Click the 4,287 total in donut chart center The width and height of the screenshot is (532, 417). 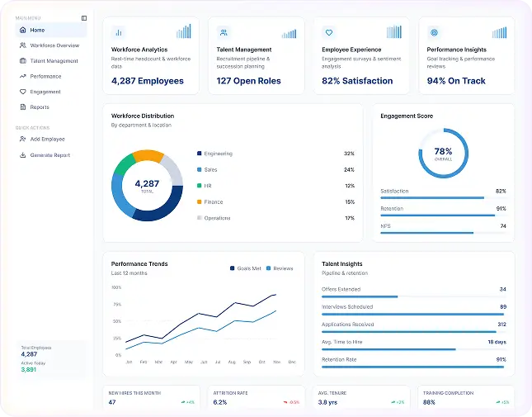coord(147,183)
